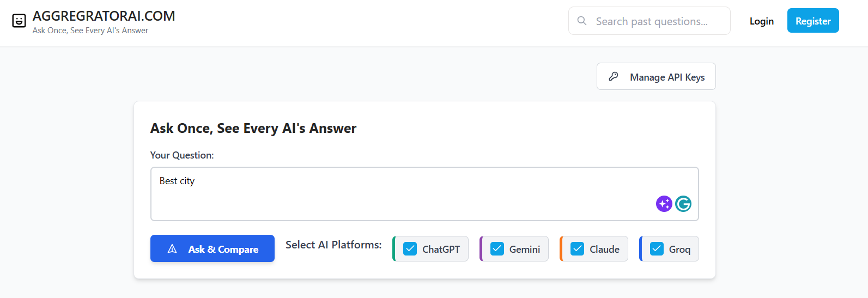Click the Gemini label text
The width and height of the screenshot is (868, 298).
click(524, 249)
